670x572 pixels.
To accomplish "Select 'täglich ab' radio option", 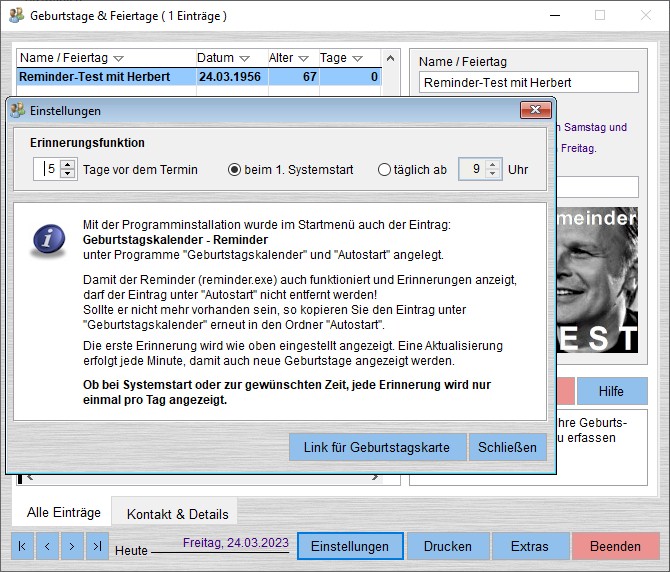I will tap(384, 170).
